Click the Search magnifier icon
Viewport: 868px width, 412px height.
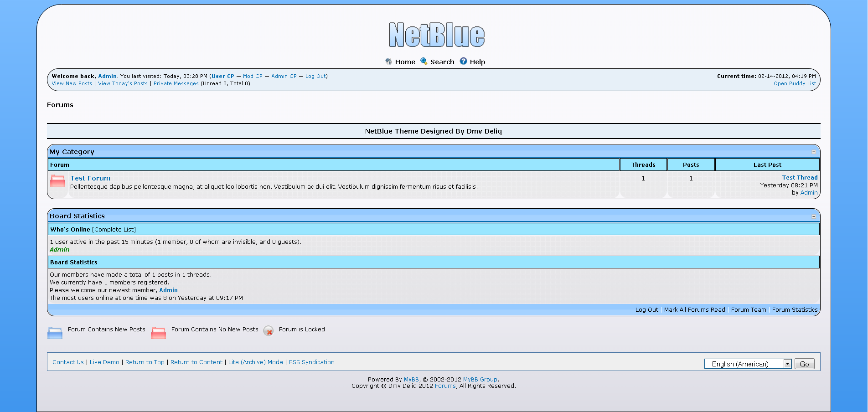(424, 62)
